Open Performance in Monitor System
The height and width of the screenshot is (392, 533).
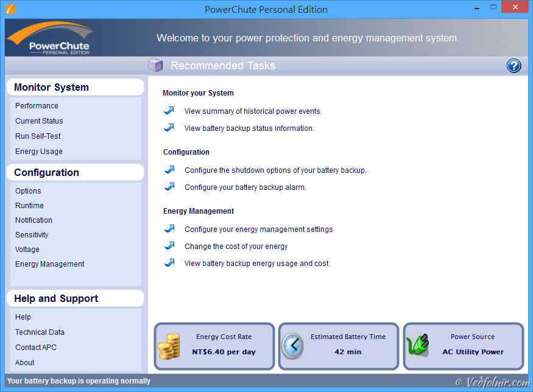coord(37,106)
